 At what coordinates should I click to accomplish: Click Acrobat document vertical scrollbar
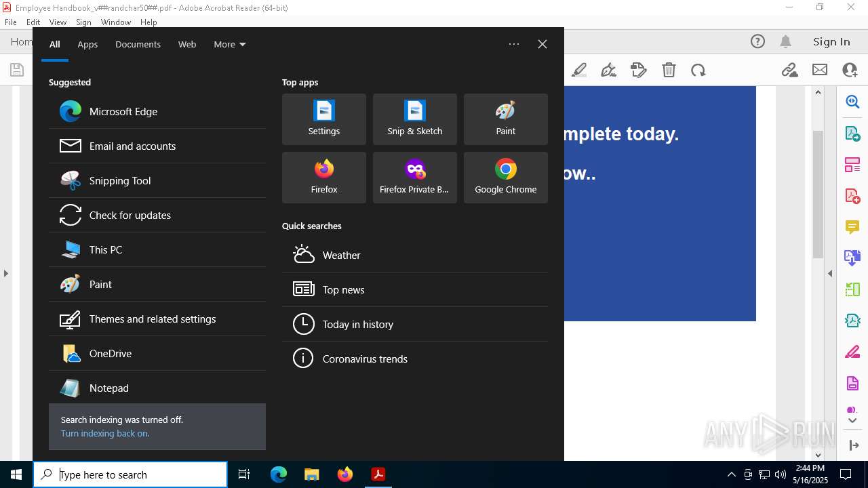click(818, 195)
